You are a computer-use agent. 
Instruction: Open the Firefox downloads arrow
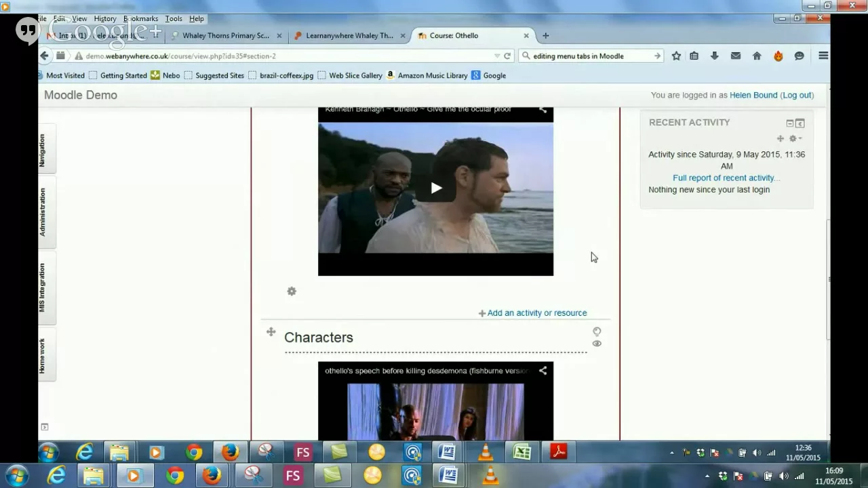714,56
